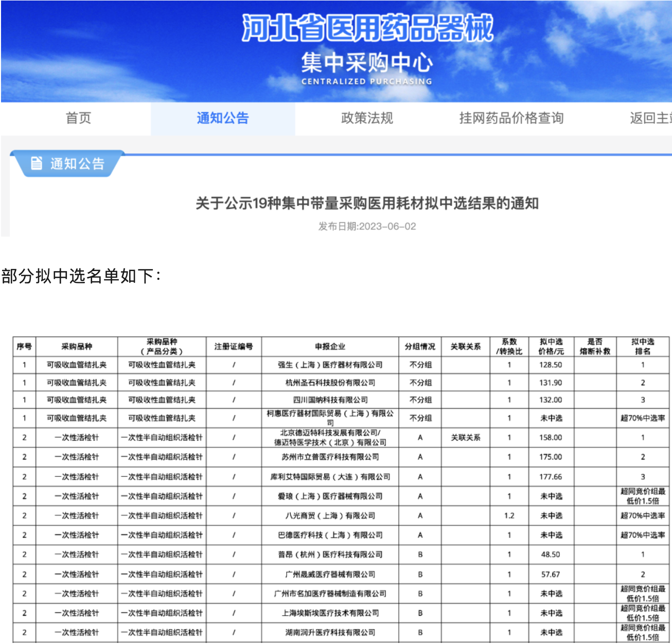672x644 pixels.
Task: Click the 部分拟中选名单如下 heading text
Action: [81, 276]
